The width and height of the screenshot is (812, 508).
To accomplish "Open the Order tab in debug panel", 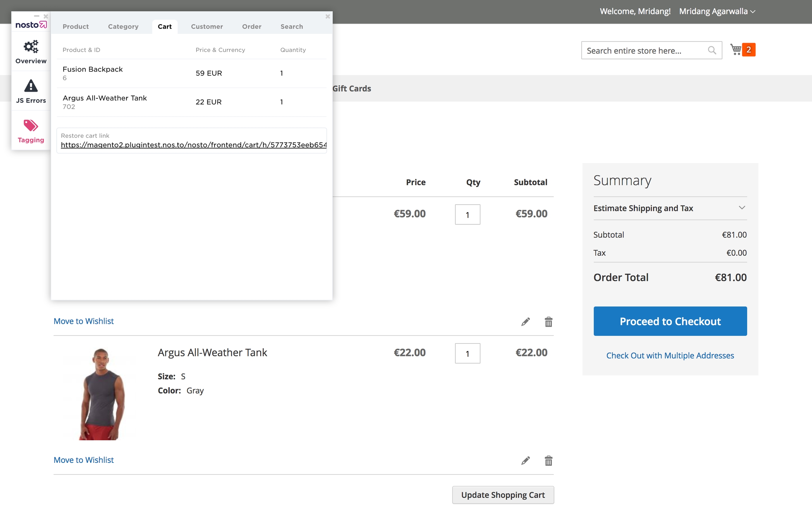I will 252,26.
